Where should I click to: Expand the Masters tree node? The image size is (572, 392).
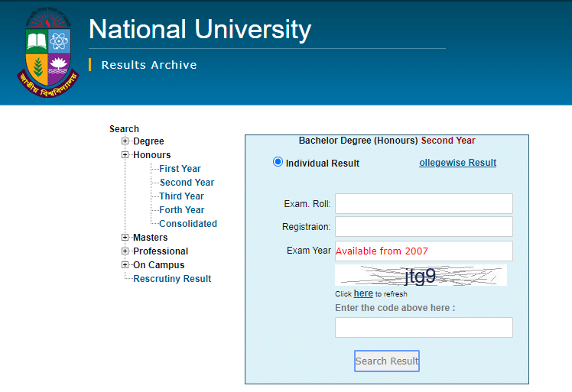click(x=125, y=238)
